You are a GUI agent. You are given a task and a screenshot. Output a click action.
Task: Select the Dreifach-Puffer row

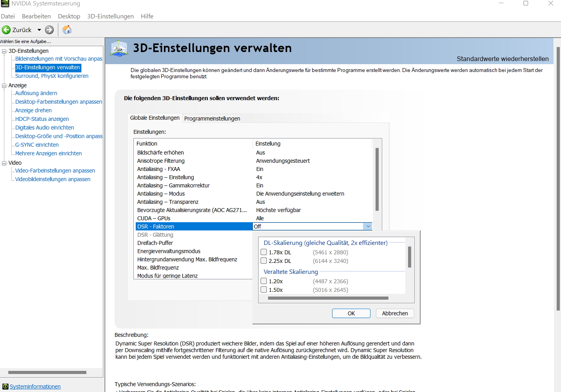pyautogui.click(x=194, y=243)
